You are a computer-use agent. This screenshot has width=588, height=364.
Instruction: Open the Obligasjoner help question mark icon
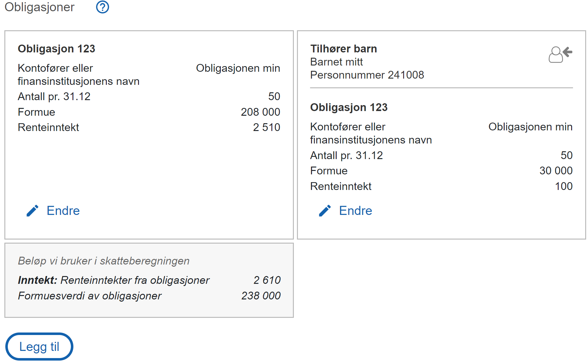coord(102,7)
